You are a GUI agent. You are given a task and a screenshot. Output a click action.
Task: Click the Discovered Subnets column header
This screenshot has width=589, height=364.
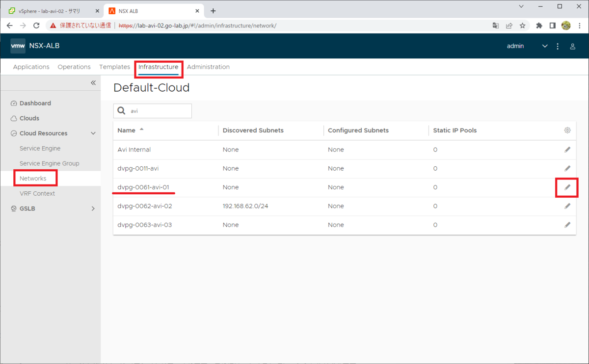pos(253,130)
